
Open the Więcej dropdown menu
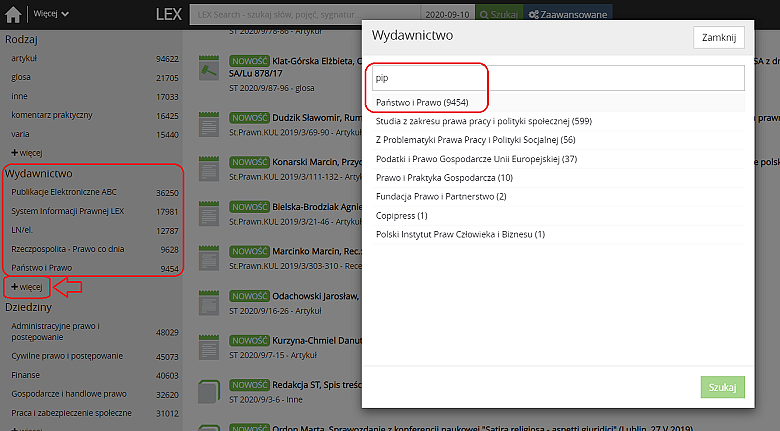point(51,14)
